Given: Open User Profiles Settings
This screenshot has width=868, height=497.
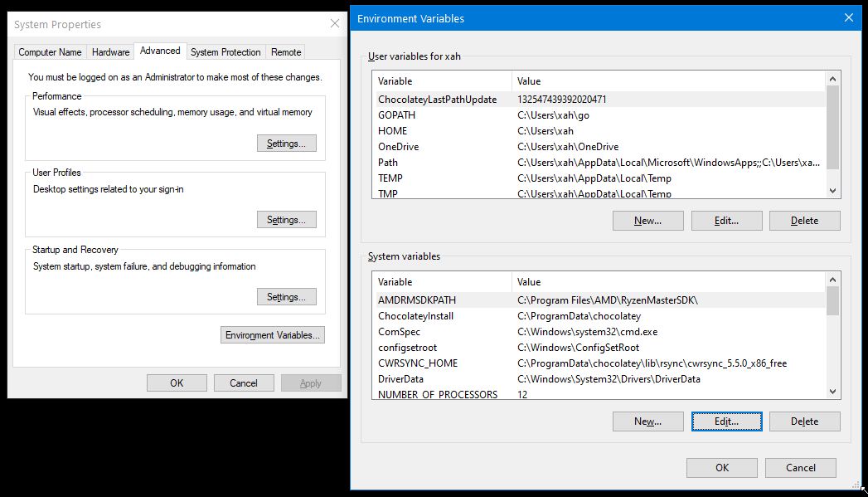Looking at the screenshot, I should pyautogui.click(x=286, y=219).
